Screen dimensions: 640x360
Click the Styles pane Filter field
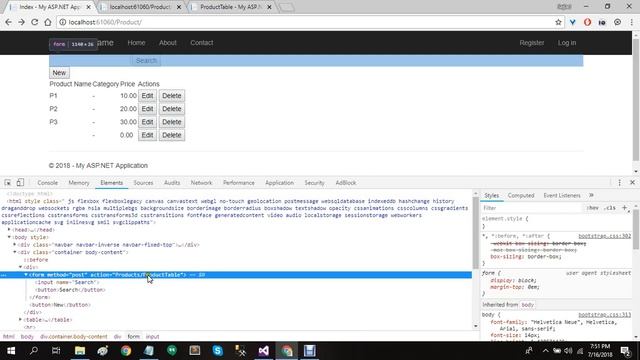click(531, 208)
